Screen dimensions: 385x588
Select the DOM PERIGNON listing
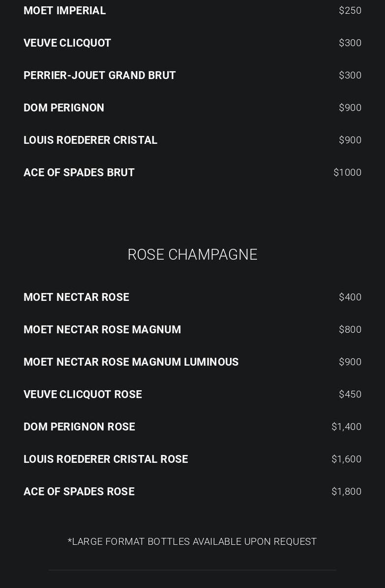point(64,108)
